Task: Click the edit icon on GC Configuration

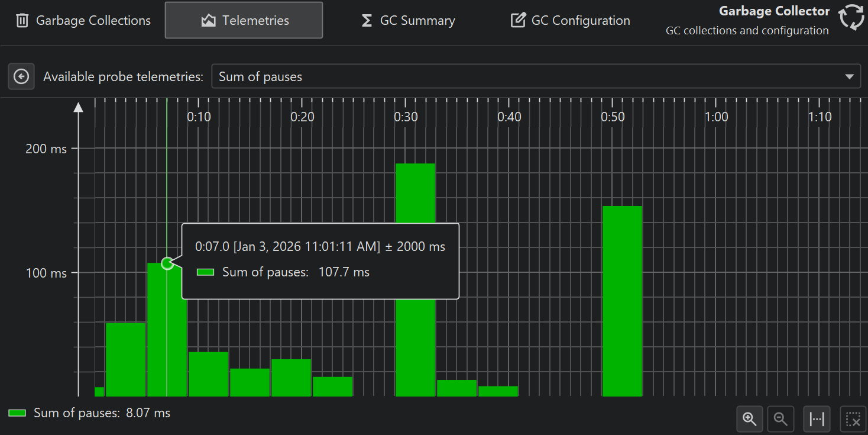Action: (518, 21)
